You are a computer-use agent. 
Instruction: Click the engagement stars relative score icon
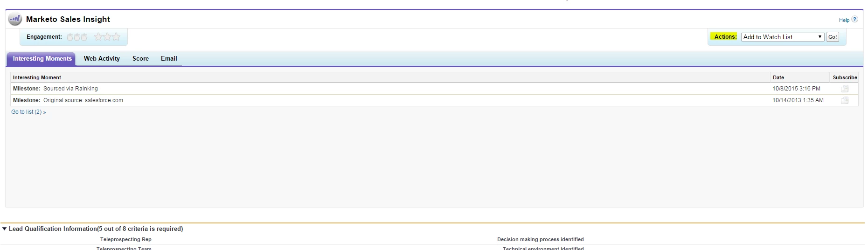(107, 36)
